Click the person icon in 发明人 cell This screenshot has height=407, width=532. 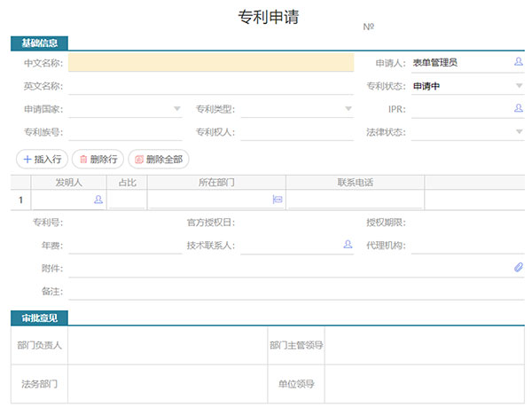[98, 200]
